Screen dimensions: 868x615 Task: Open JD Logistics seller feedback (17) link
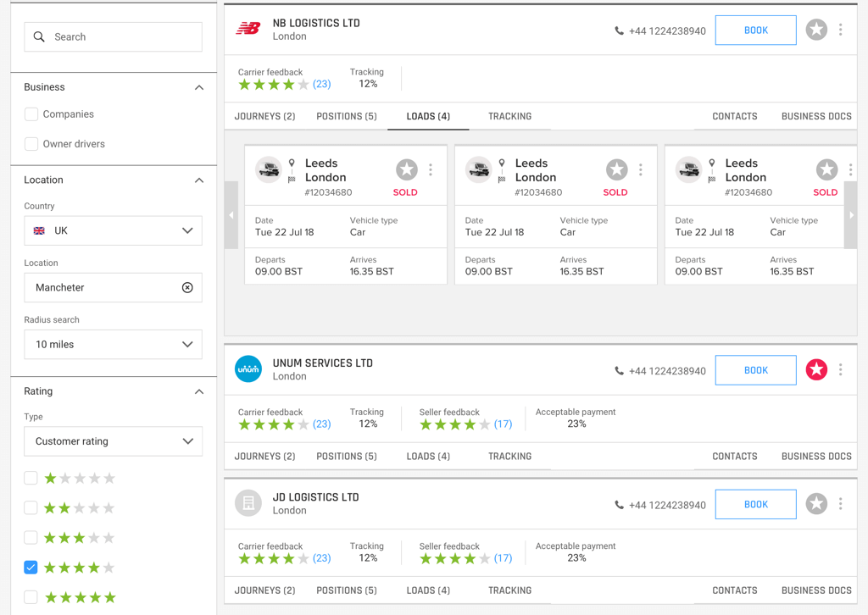[x=504, y=558]
